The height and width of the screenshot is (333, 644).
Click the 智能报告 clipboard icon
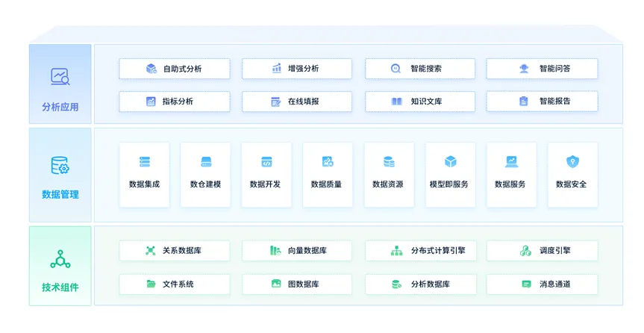pos(523,101)
